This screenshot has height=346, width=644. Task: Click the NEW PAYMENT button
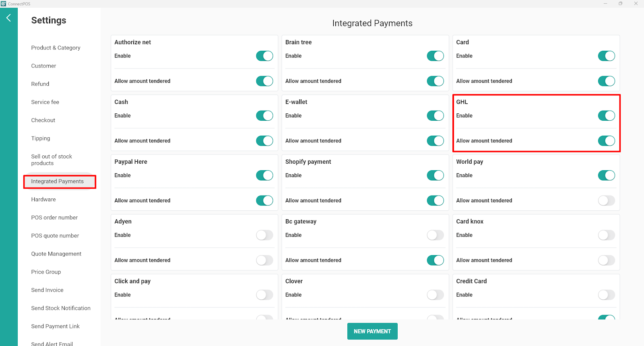tap(372, 331)
